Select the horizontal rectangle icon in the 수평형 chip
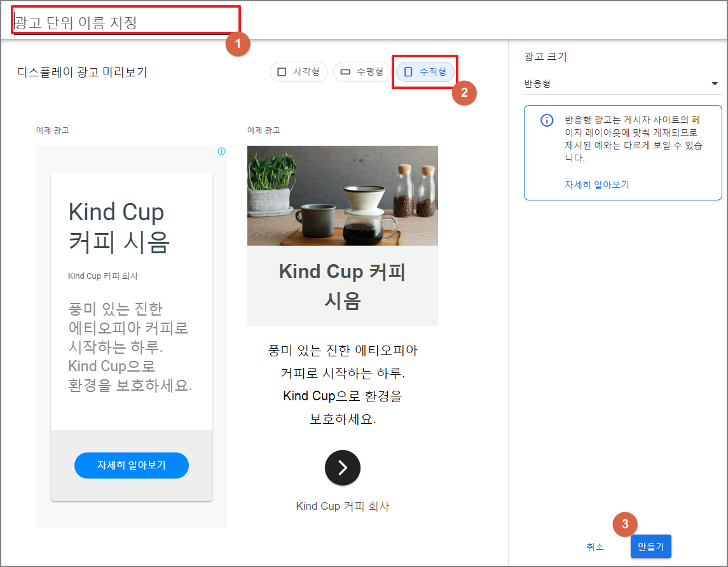Viewport: 728px width, 567px height. pyautogui.click(x=344, y=72)
